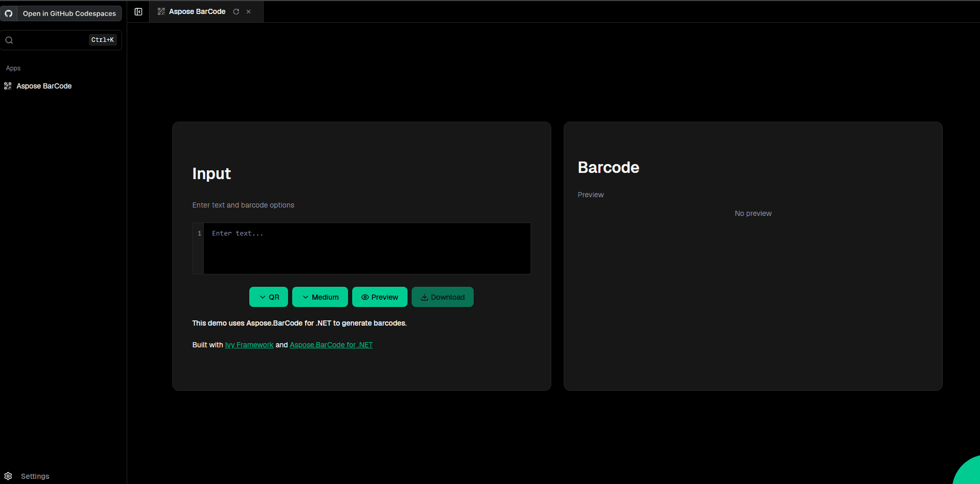The width and height of the screenshot is (980, 484).
Task: Click the refresh icon on the Aspose BarCode tab
Action: (236, 11)
